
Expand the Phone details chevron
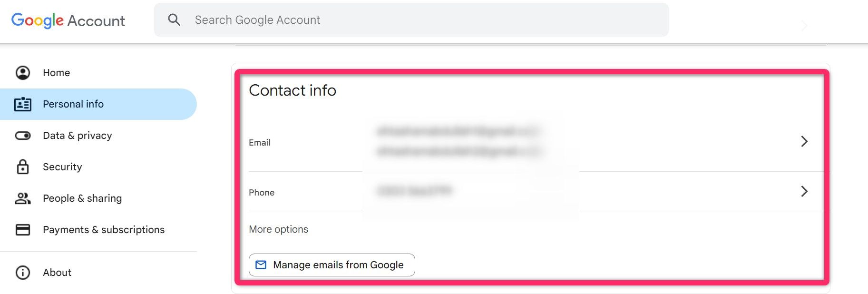pos(805,191)
